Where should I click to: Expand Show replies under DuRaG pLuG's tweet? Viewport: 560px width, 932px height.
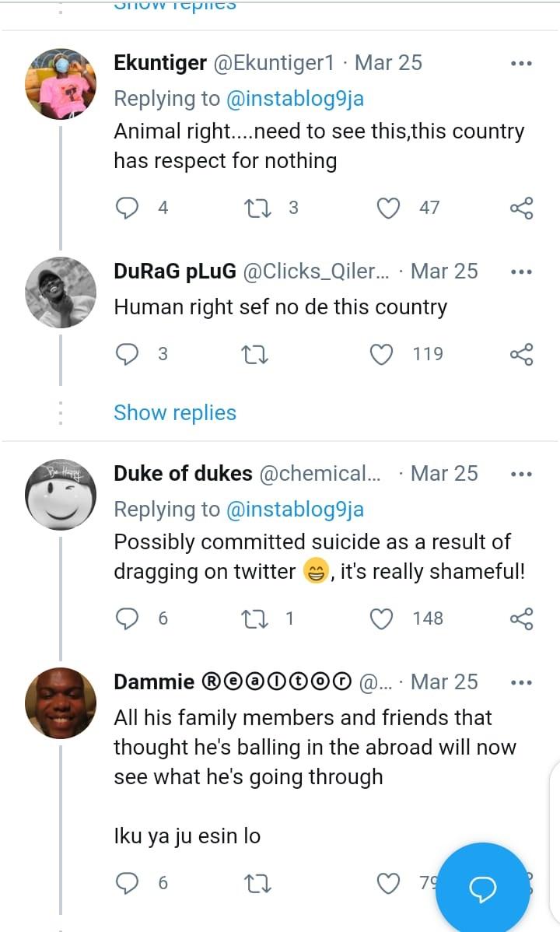pos(175,412)
